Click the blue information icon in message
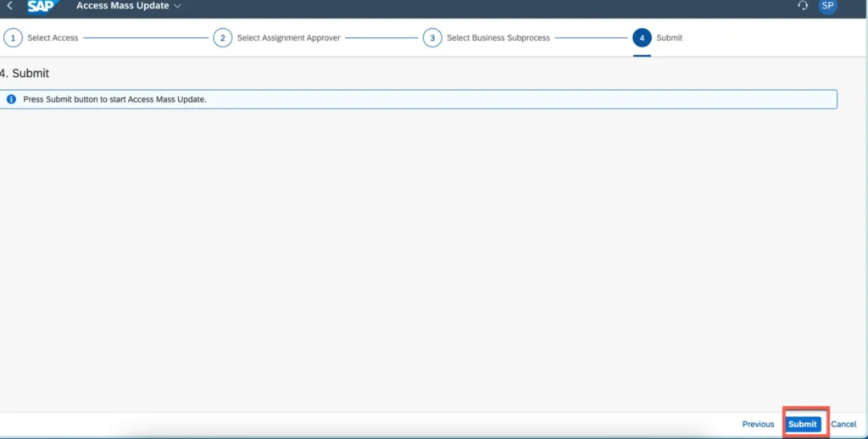The height and width of the screenshot is (439, 868). click(11, 99)
